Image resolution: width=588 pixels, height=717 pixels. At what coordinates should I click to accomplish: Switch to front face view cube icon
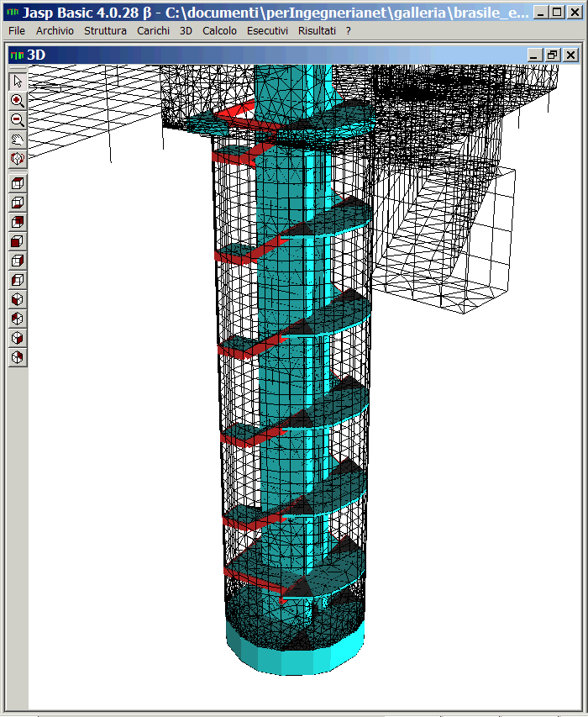tap(18, 241)
